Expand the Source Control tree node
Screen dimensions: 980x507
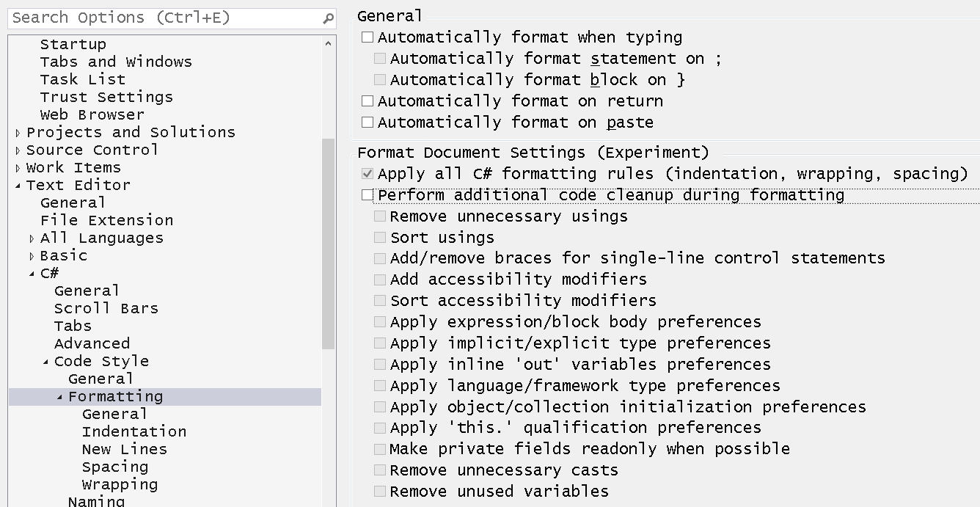click(18, 150)
